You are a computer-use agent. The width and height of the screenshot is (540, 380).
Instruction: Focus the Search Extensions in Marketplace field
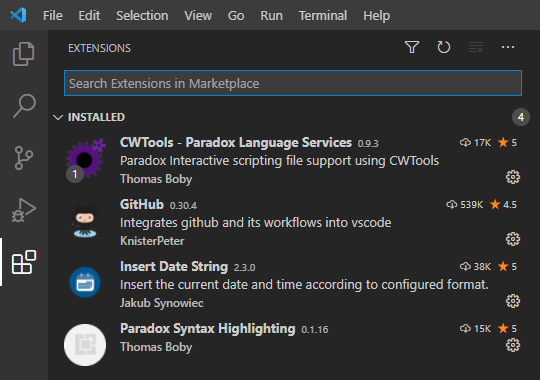(293, 83)
